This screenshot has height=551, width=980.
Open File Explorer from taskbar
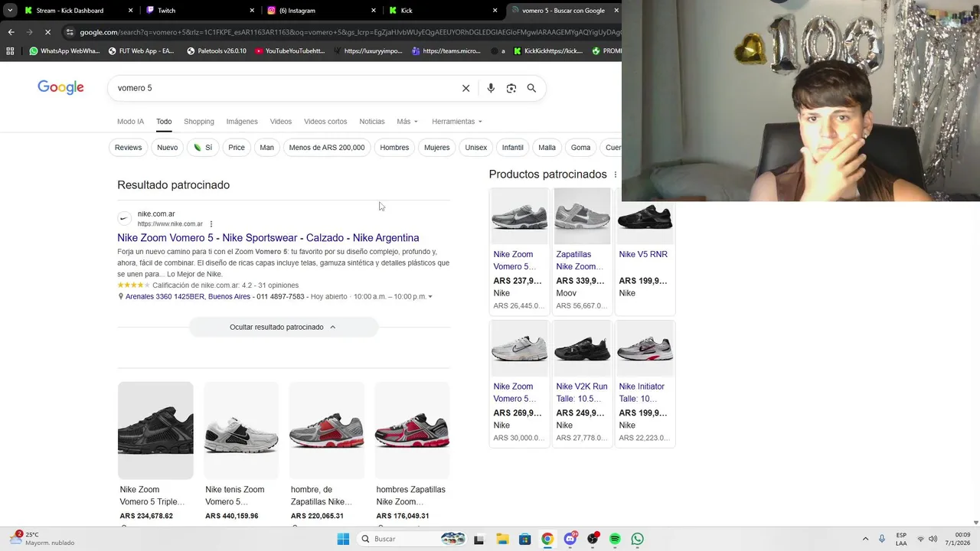pyautogui.click(x=502, y=539)
